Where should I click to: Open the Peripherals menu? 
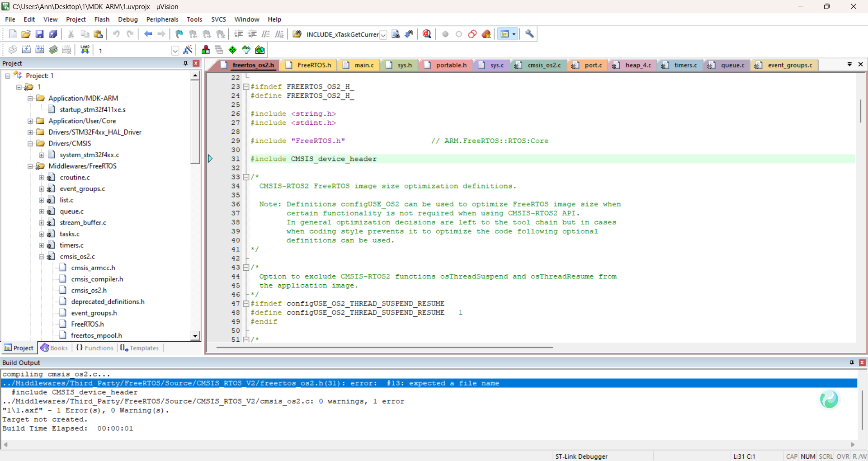[x=162, y=19]
